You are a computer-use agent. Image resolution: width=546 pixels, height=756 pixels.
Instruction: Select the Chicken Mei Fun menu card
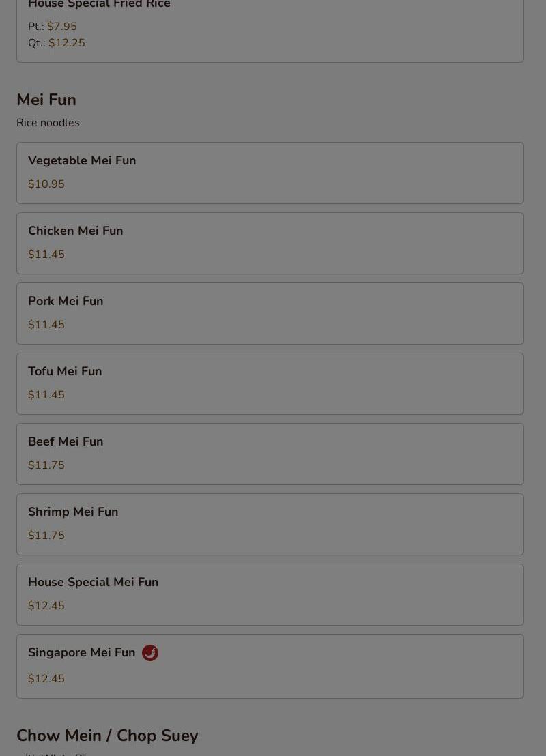point(270,243)
